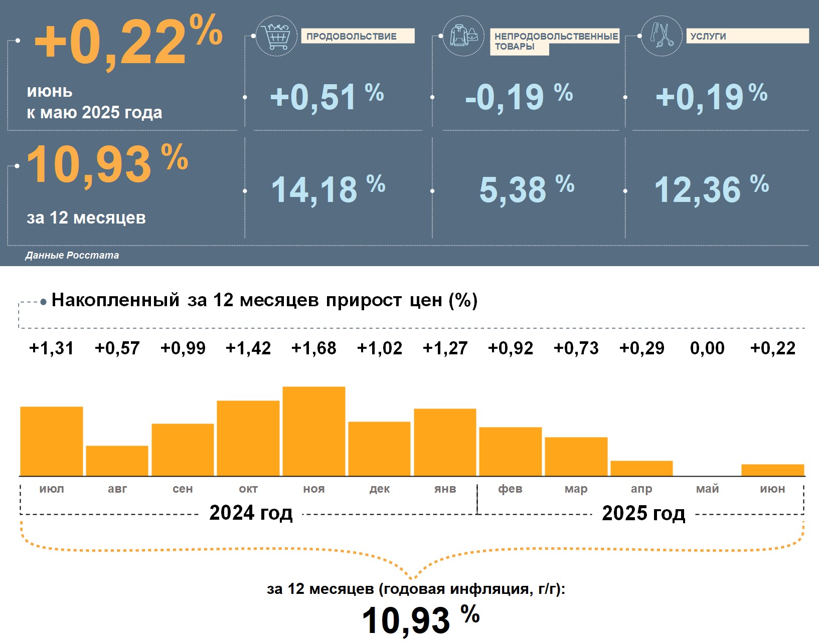
Task: Click the non-food -0,19% monthly value
Action: point(519,96)
